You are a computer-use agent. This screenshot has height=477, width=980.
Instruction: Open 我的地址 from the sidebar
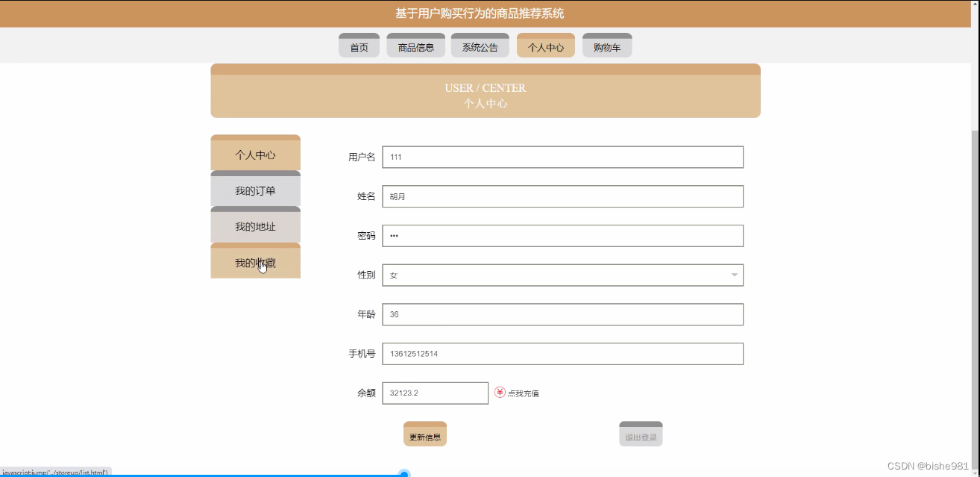255,226
